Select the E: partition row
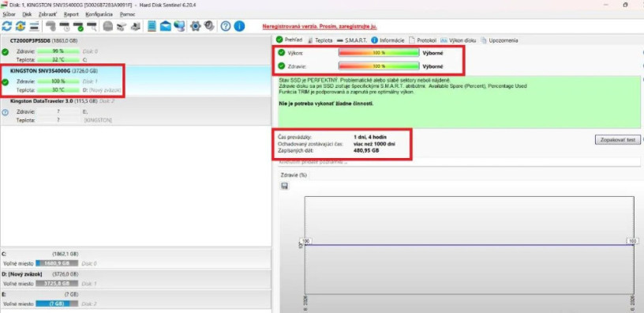 tap(136, 299)
